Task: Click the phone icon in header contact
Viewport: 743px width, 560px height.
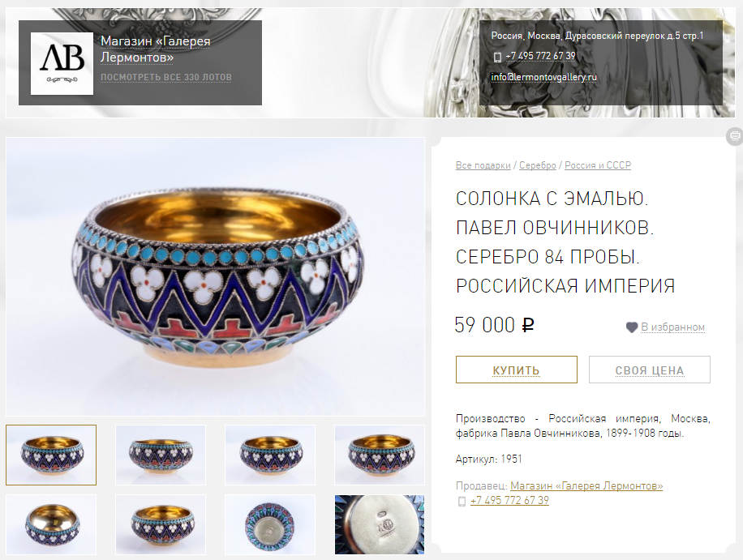Action: pyautogui.click(x=497, y=58)
